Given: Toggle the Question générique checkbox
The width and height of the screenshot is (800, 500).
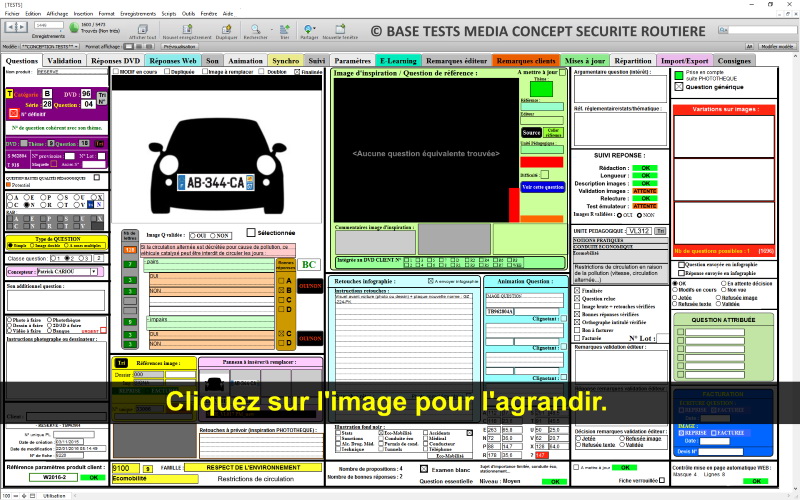Looking at the screenshot, I should 679,87.
